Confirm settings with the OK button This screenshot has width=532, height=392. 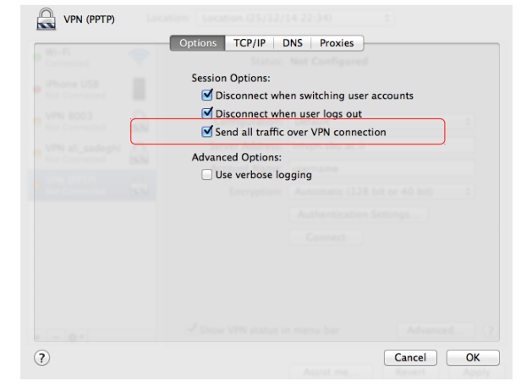point(473,357)
